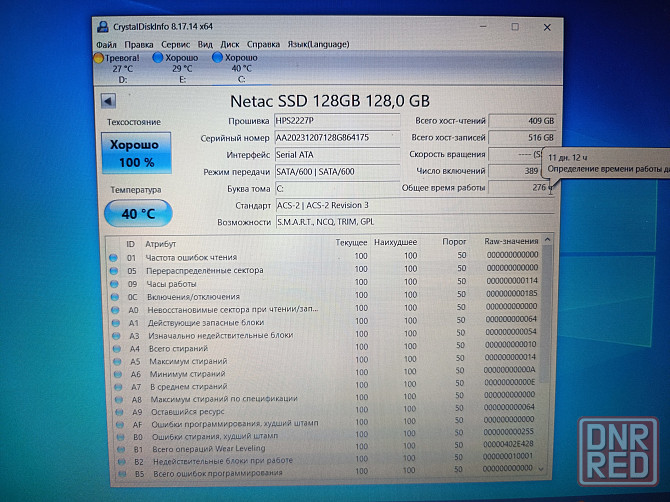Click the 40 °C temperature button
This screenshot has height=502, width=670.
138,213
